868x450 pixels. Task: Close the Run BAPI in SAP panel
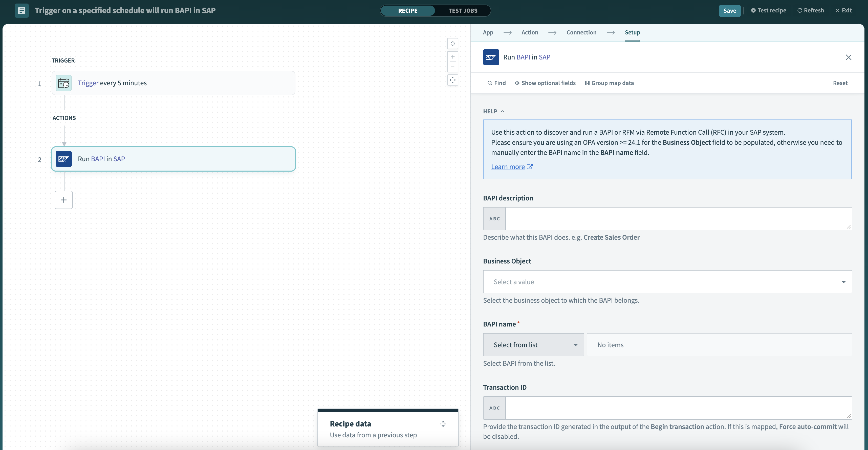pyautogui.click(x=848, y=57)
